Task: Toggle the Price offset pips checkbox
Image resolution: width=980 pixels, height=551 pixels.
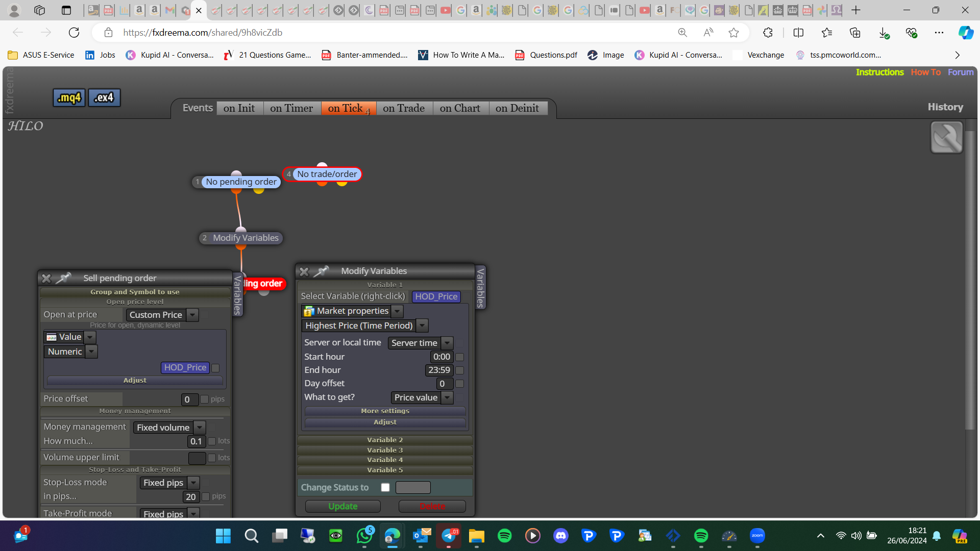Action: pyautogui.click(x=205, y=399)
